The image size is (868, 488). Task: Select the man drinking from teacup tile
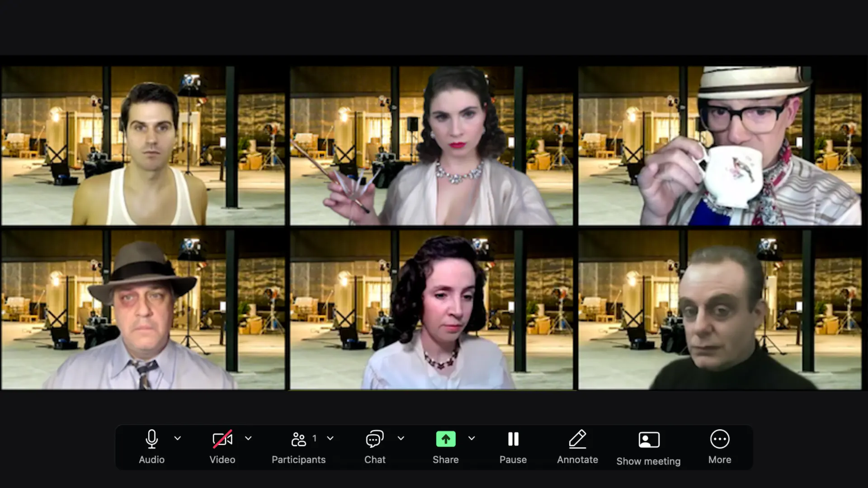click(720, 146)
